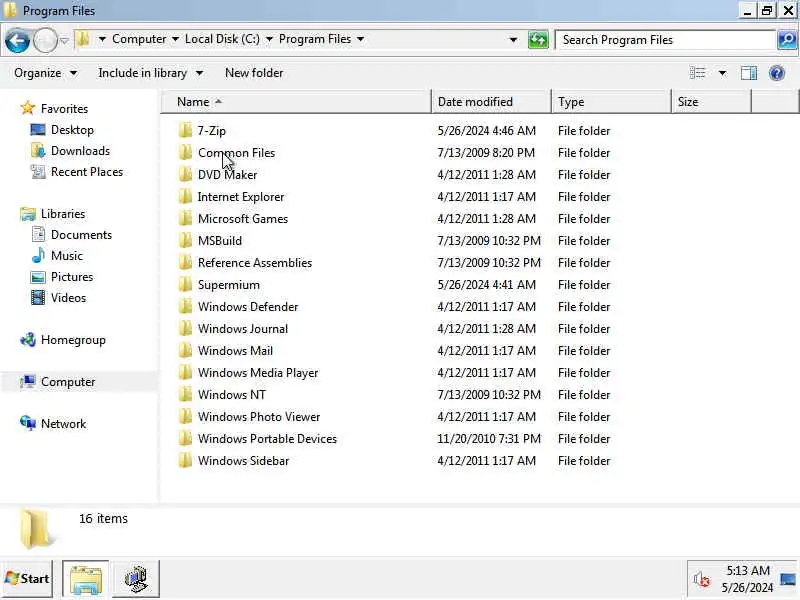Image resolution: width=800 pixels, height=600 pixels.
Task: Click the 5/26/2024 4:41 AM date cell
Action: click(486, 285)
